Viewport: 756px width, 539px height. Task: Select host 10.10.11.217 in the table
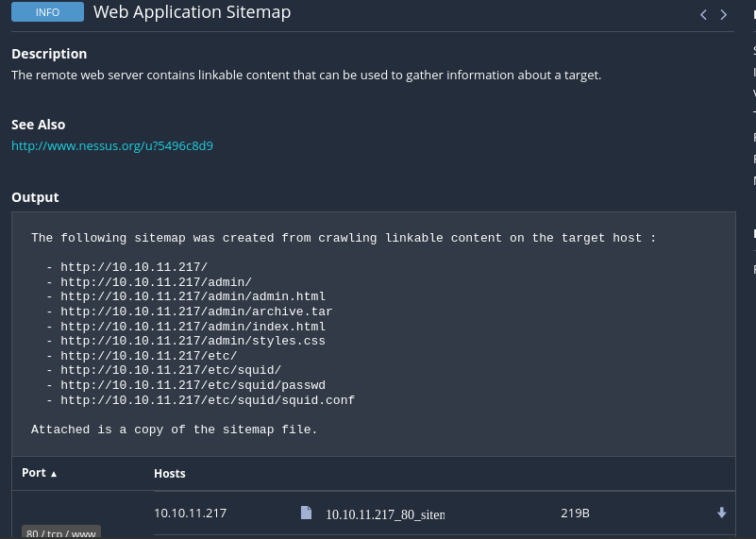(191, 513)
